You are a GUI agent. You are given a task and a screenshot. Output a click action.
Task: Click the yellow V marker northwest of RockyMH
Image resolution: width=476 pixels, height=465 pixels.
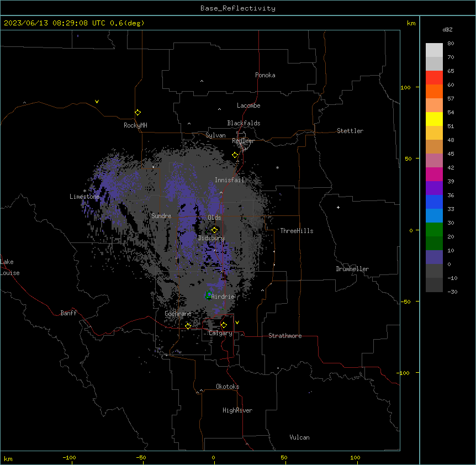click(97, 102)
